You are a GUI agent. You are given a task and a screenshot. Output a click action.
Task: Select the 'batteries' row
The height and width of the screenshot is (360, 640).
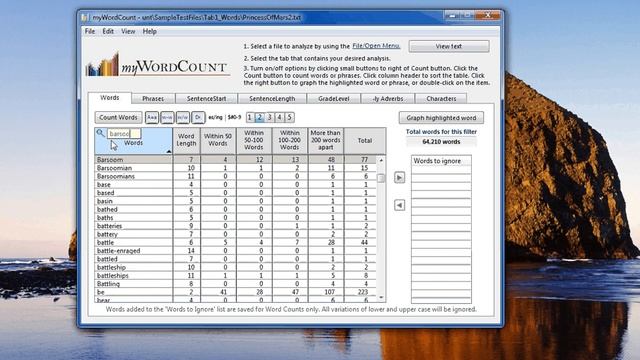pyautogui.click(x=236, y=226)
